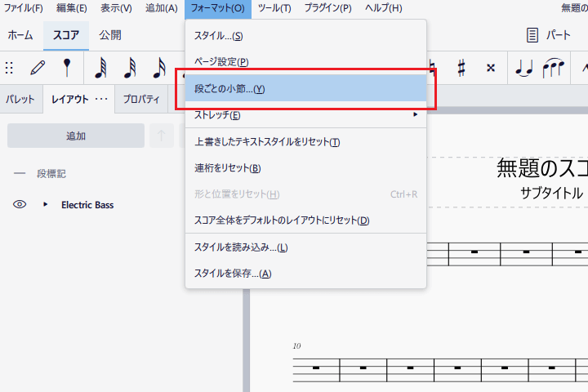Switch to the パレット tab
This screenshot has width=588, height=392.
(20, 99)
